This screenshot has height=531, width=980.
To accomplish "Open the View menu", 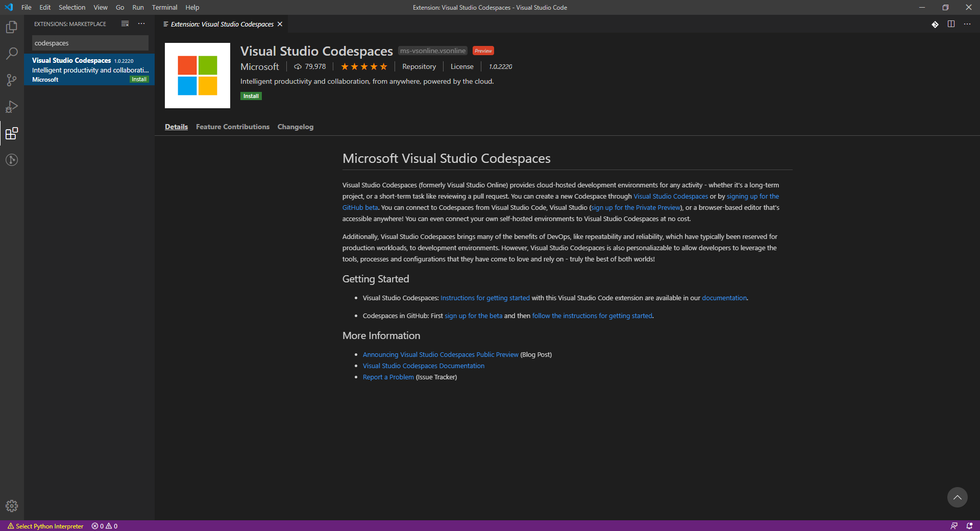I will [101, 7].
